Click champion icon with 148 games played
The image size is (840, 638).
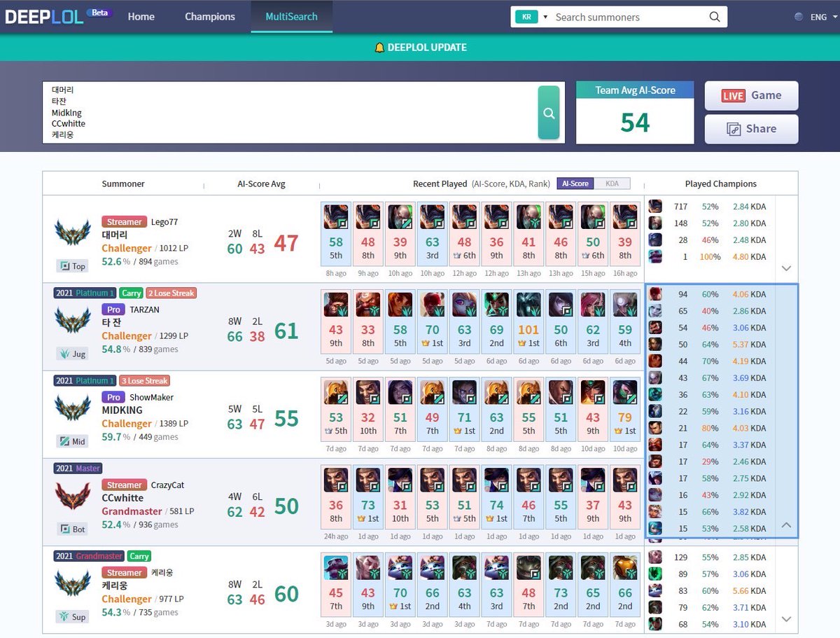point(655,223)
